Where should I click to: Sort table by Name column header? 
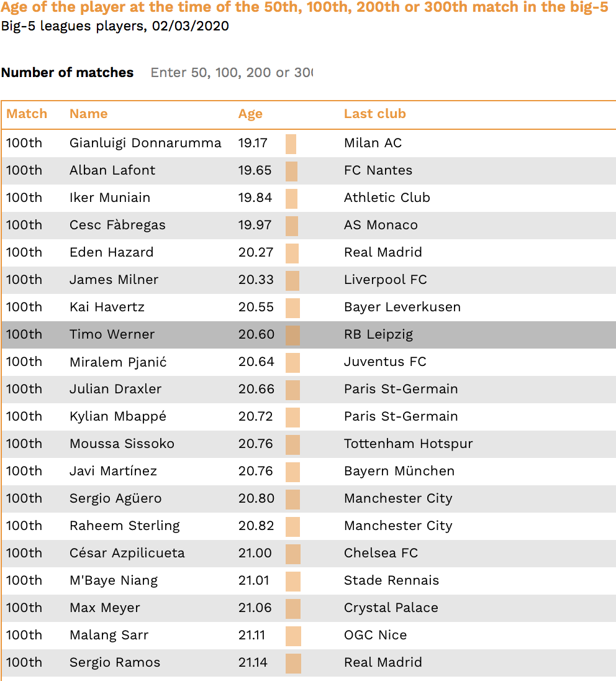[89, 114]
